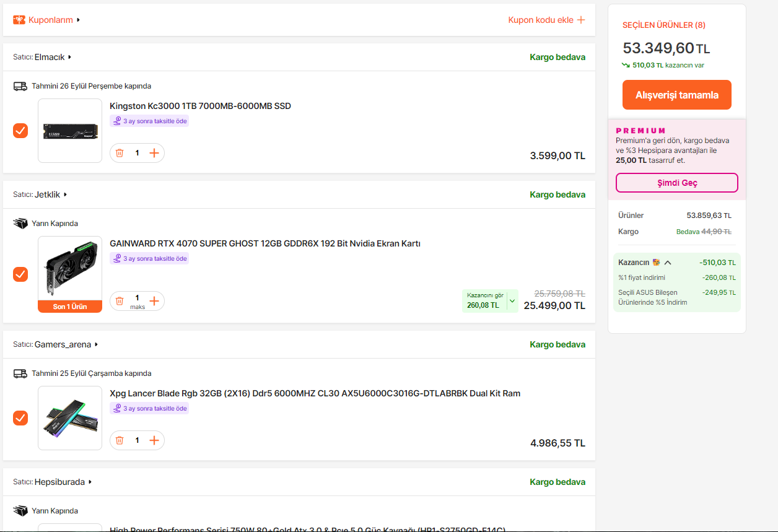This screenshot has height=532, width=778.
Task: Uncheck the GAINWARD RTX 4070 SUPER item
Action: coord(20,274)
